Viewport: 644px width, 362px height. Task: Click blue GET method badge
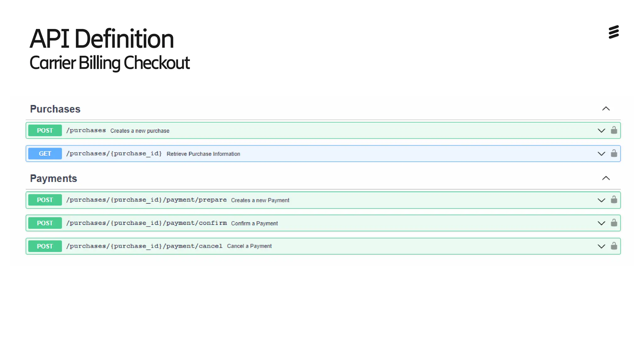pos(45,154)
